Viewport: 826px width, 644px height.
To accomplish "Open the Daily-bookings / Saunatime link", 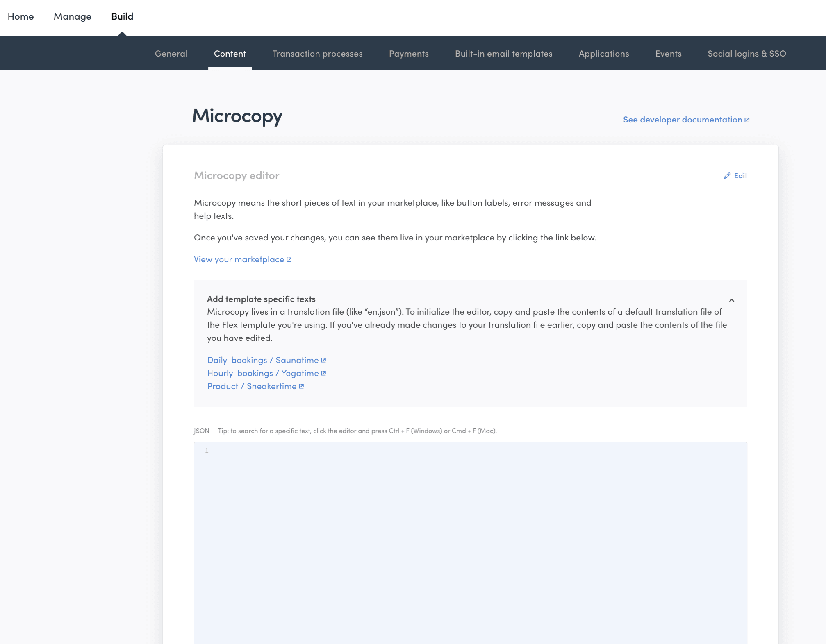I will coord(262,360).
